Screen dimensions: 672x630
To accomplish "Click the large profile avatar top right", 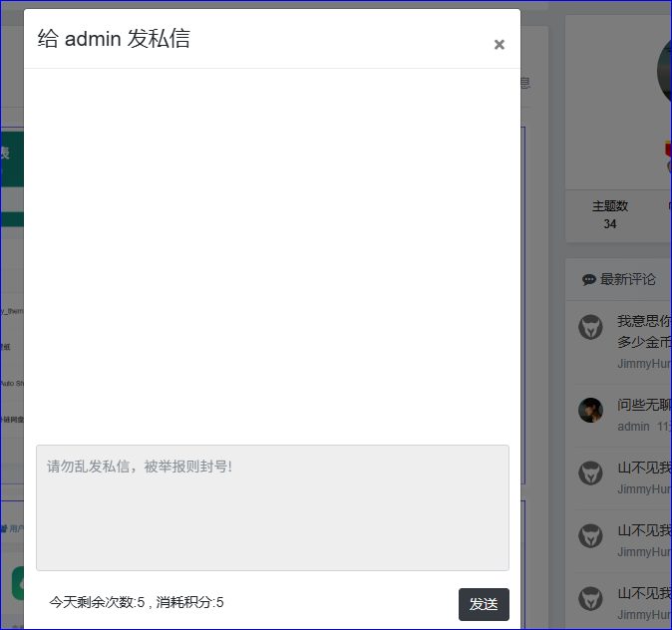I will [x=664, y=73].
